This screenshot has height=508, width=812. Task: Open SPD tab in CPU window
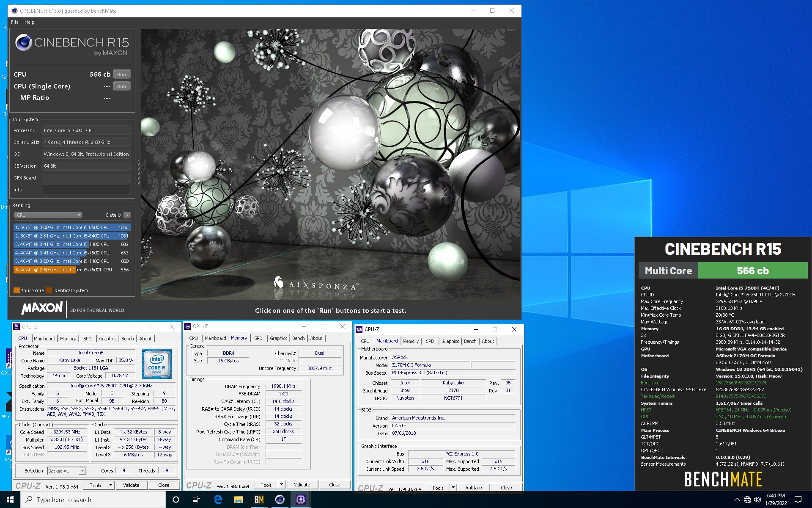pos(87,339)
